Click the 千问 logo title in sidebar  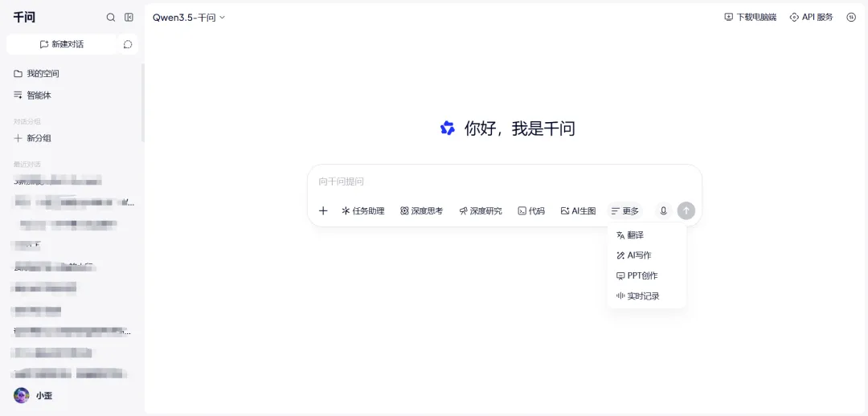click(24, 17)
